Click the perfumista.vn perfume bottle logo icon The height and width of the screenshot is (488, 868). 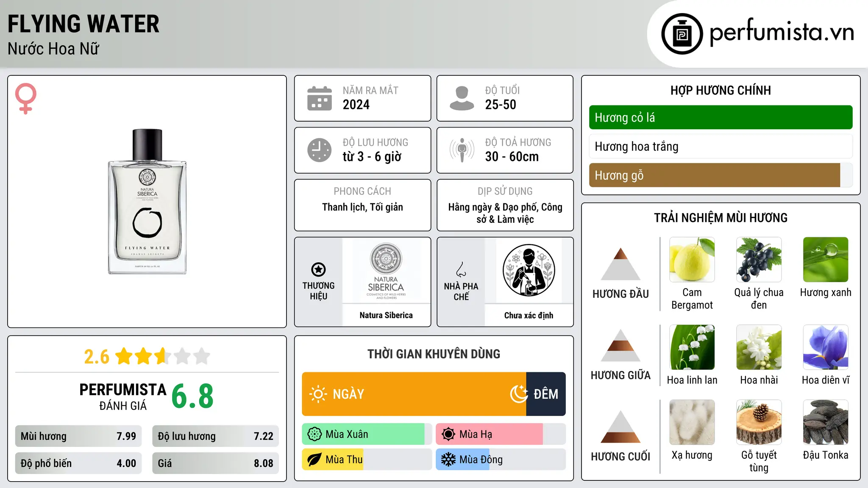pyautogui.click(x=682, y=34)
